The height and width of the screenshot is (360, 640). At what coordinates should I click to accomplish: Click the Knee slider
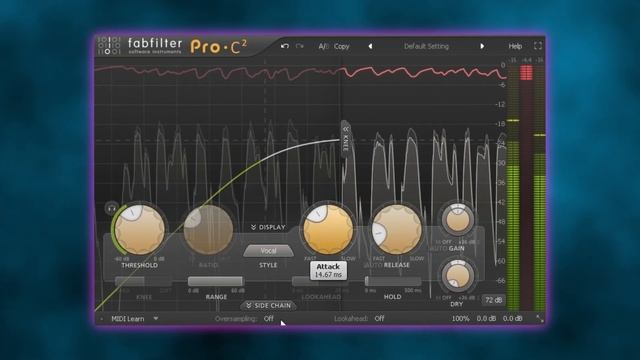coord(143,281)
